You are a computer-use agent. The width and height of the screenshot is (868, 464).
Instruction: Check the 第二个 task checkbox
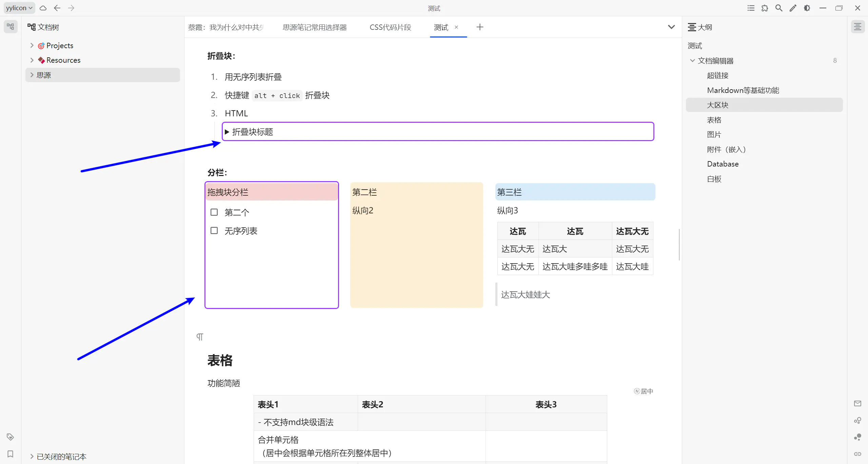pos(214,212)
